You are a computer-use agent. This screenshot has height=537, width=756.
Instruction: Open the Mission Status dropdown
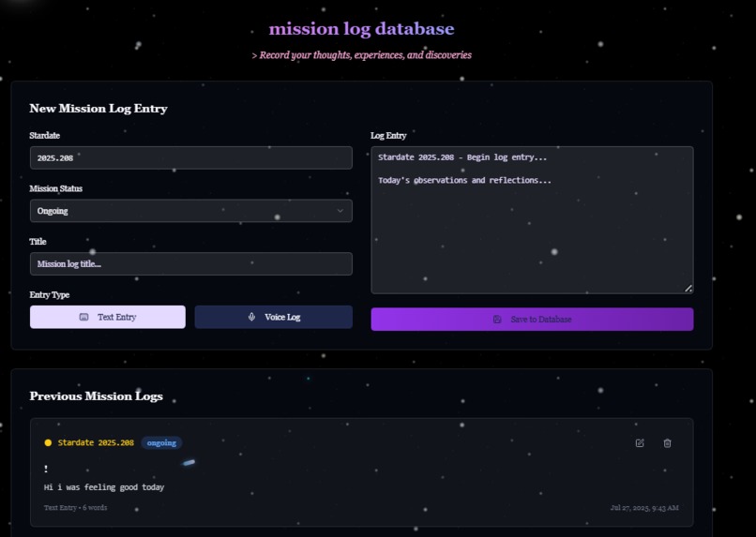pyautogui.click(x=191, y=211)
